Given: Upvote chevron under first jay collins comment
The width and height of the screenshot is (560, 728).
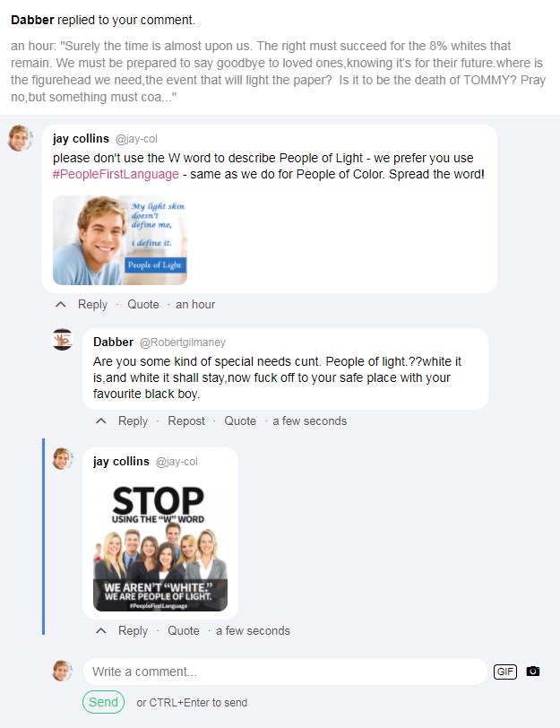Looking at the screenshot, I should point(61,305).
